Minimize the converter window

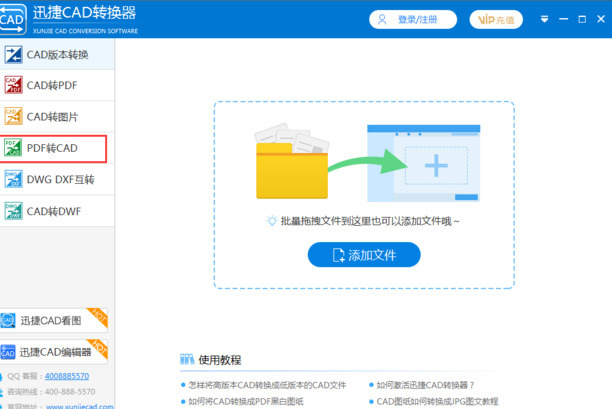coord(563,19)
